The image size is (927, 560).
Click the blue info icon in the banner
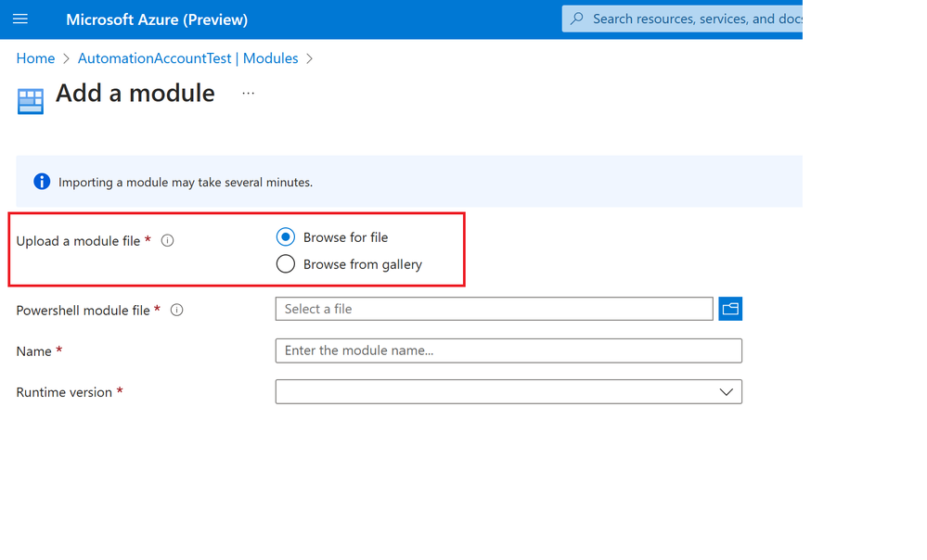point(42,182)
